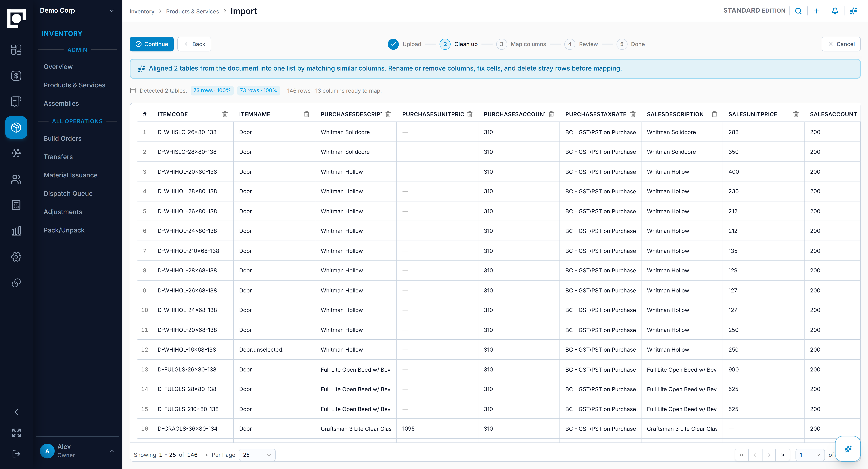868x469 pixels.
Task: Open the reports bar-chart icon in the sidebar
Action: coord(16,231)
